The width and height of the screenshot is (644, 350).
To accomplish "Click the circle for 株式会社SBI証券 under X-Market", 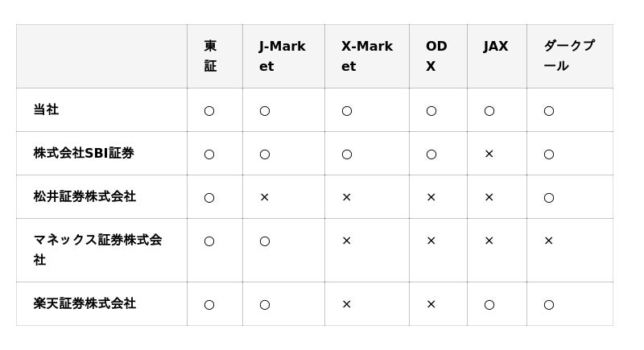I will tap(346, 154).
